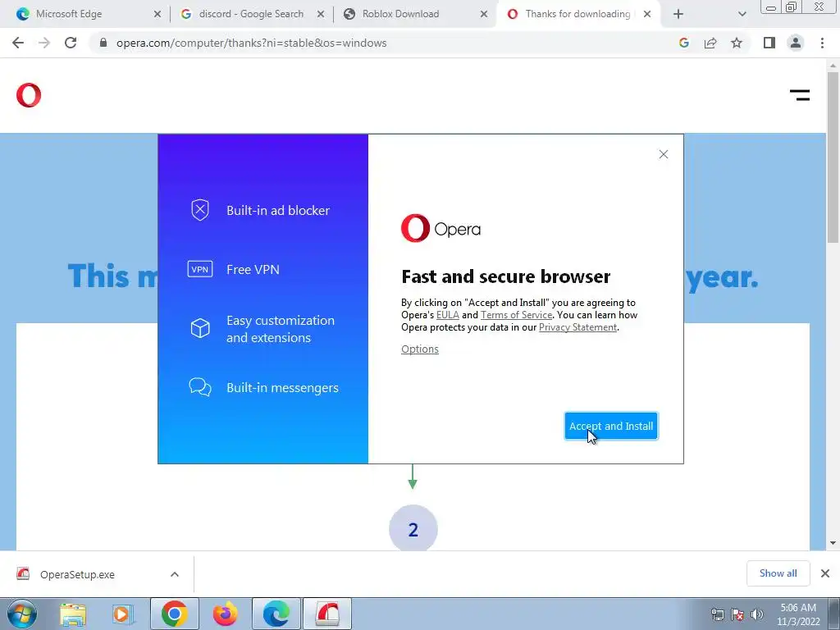Image resolution: width=840 pixels, height=630 pixels.
Task: Close the Microsoft Edge tab
Action: point(157,15)
